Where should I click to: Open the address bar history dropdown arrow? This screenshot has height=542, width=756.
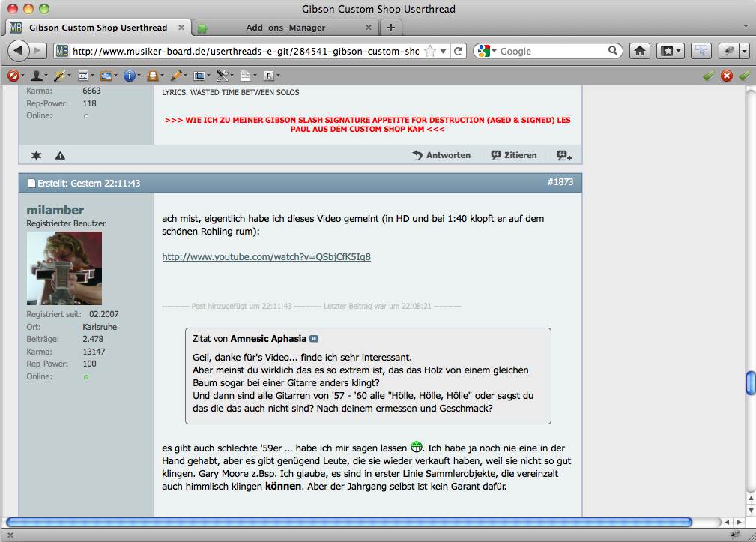point(443,51)
